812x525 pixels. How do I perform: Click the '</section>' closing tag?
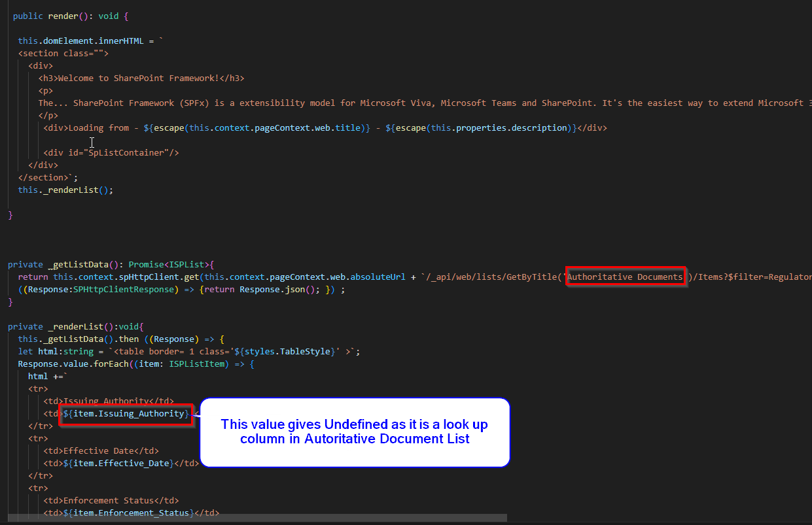click(43, 177)
